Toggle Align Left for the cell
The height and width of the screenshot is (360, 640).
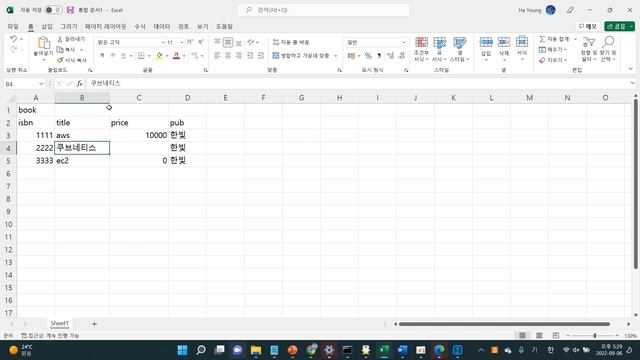tap(217, 56)
